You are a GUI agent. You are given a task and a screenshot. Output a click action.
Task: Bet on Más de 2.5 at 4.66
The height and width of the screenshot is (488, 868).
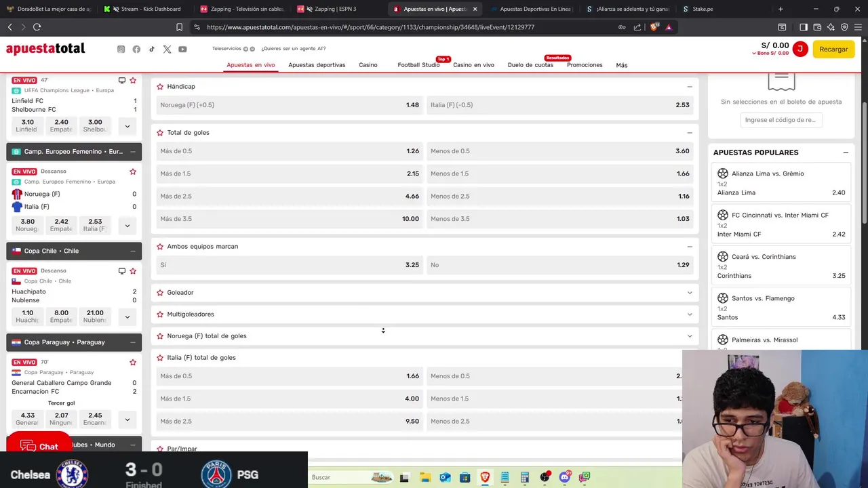(x=290, y=197)
